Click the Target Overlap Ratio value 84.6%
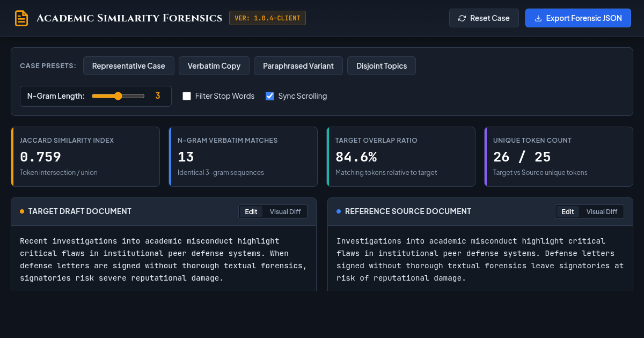This screenshot has height=338, width=644. tap(356, 157)
